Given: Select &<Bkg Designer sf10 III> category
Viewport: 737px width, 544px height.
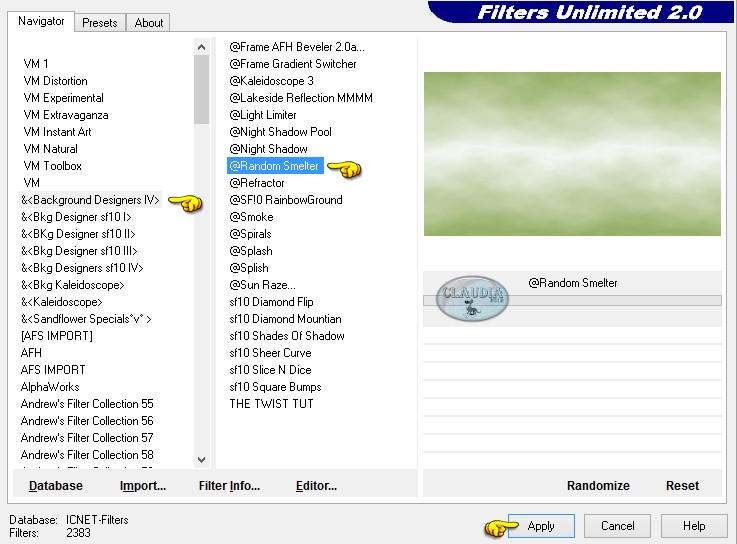Looking at the screenshot, I should pyautogui.click(x=79, y=251).
